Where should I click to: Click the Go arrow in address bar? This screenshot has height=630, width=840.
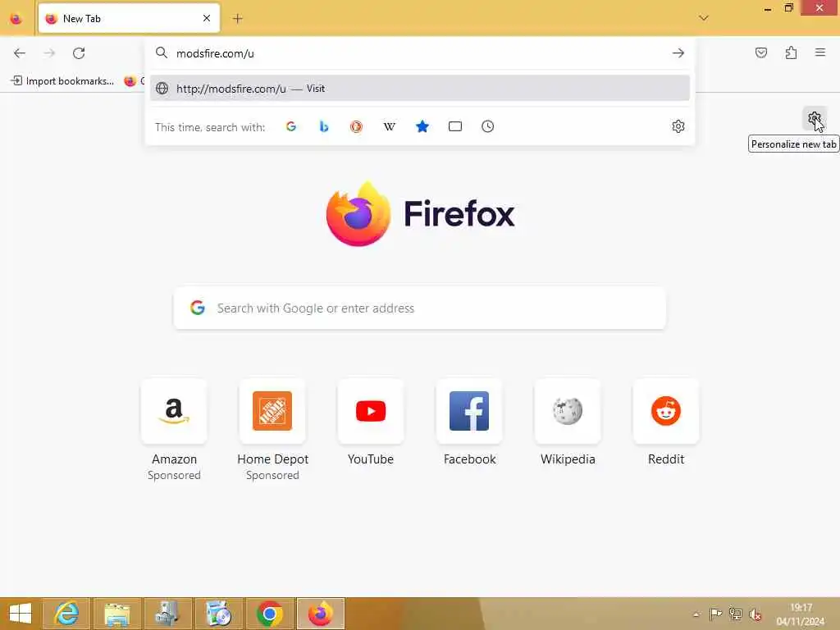point(678,53)
